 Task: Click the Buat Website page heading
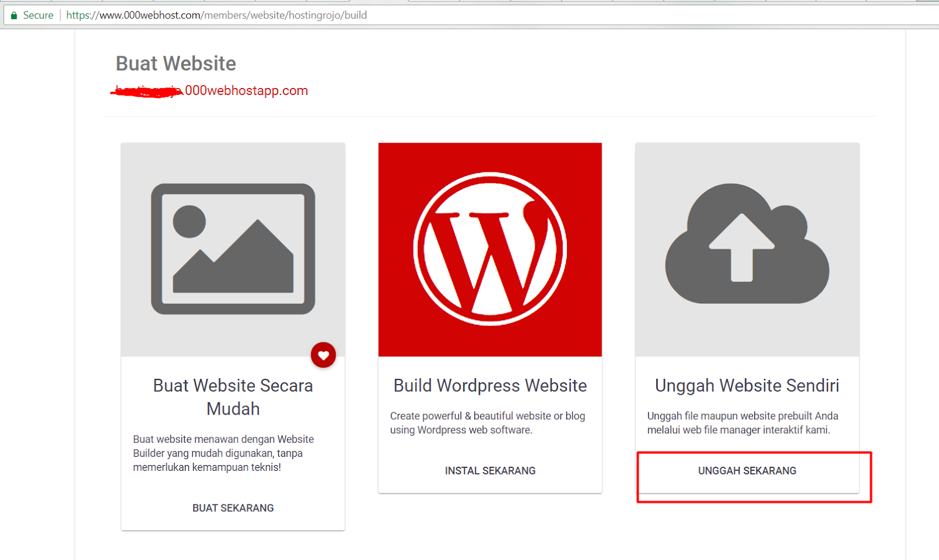[x=175, y=63]
